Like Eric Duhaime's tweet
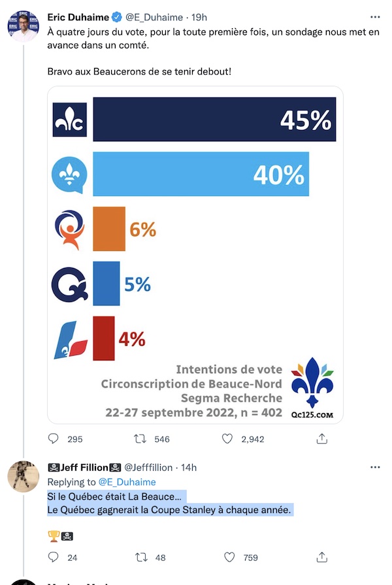The height and width of the screenshot is (585, 392). click(227, 439)
